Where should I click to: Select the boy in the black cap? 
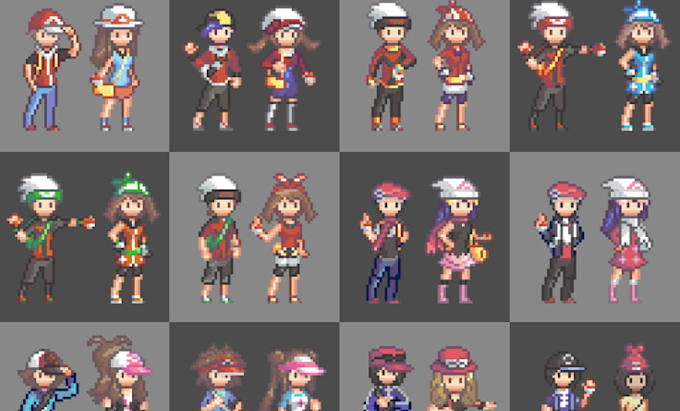[x=567, y=382]
